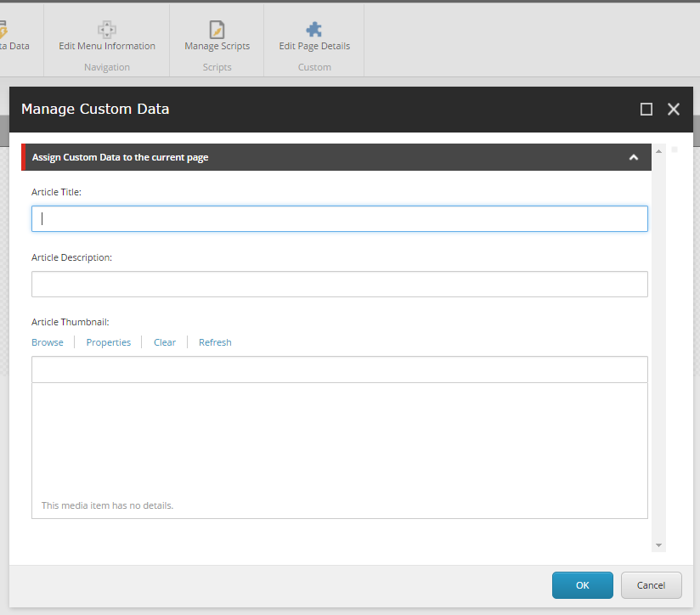Click the Edit Menu Information icon
Screen dimensions: 700x615
(107, 30)
